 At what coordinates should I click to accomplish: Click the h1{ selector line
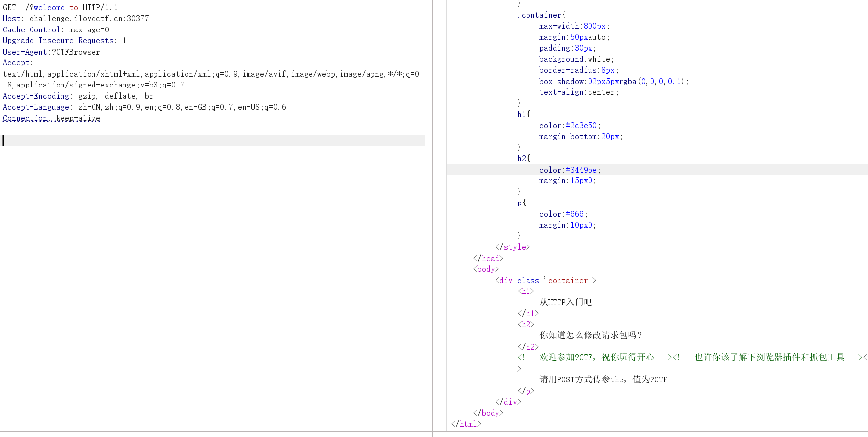point(524,114)
